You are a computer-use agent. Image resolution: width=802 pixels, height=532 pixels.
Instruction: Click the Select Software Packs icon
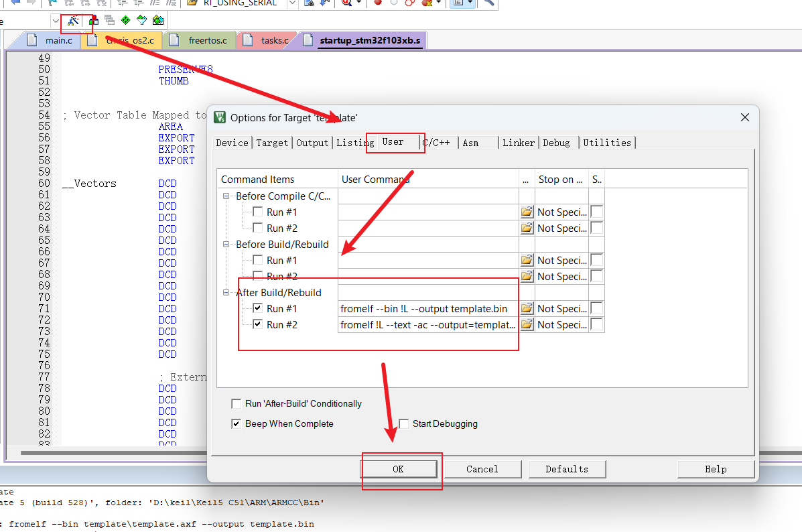tap(141, 21)
